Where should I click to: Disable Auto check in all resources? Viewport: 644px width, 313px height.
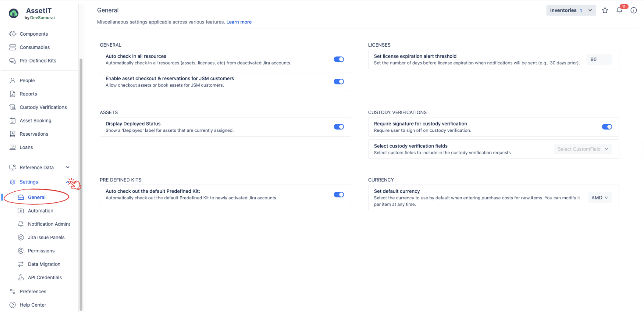coord(339,59)
